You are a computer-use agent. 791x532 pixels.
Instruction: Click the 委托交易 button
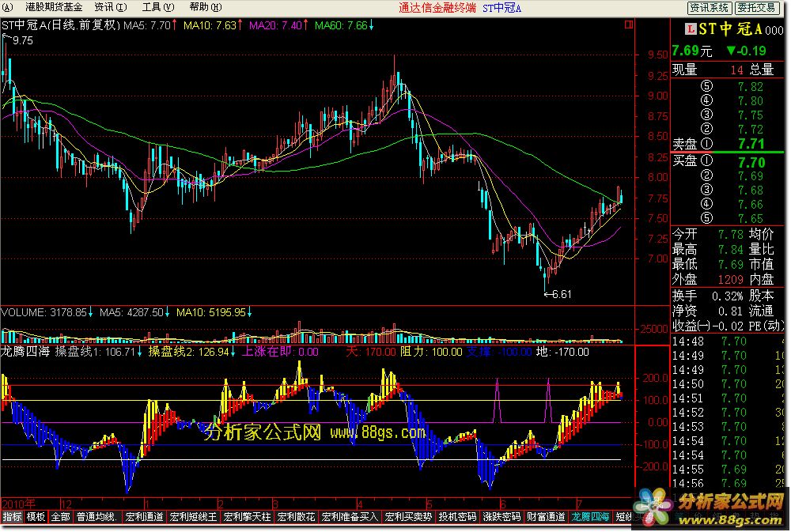755,8
